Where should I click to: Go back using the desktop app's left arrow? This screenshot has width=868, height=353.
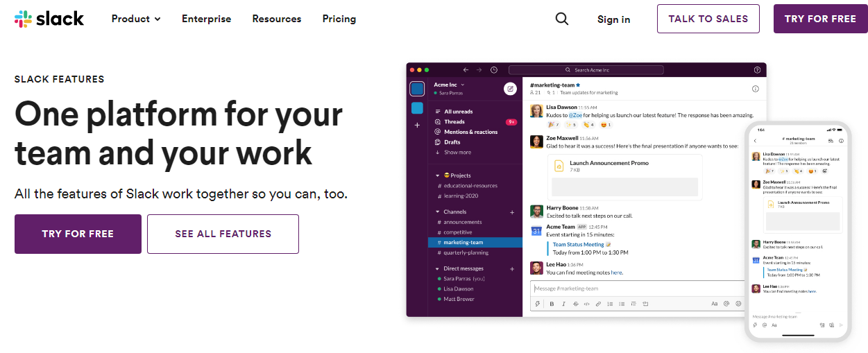pos(466,70)
